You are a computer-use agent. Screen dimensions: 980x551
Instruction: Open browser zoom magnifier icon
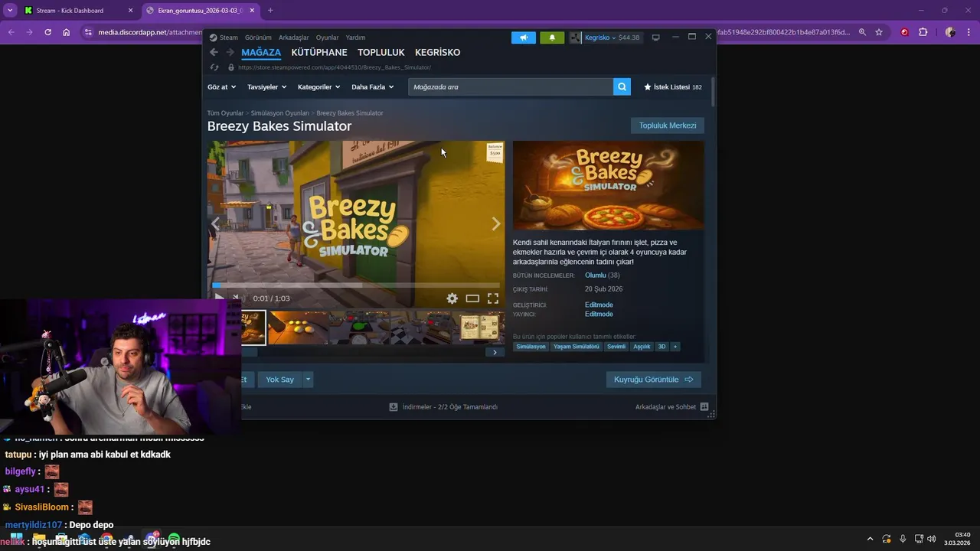862,32
